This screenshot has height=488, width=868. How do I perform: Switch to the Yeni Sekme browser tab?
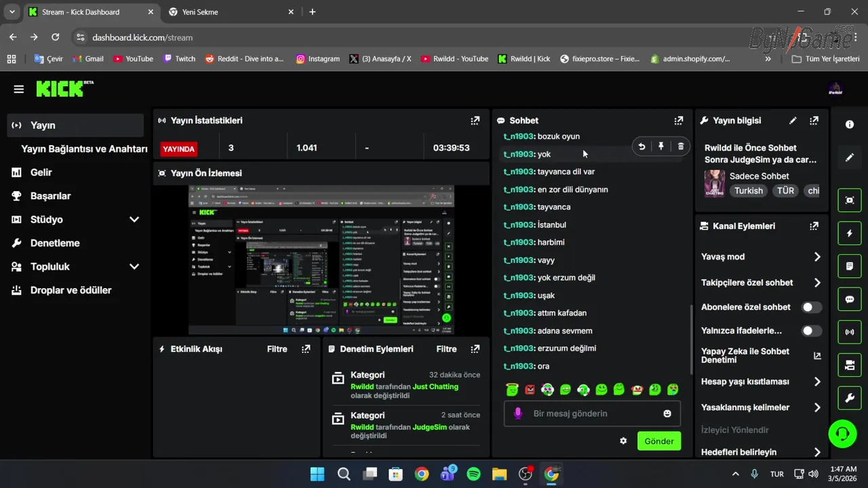pyautogui.click(x=231, y=12)
